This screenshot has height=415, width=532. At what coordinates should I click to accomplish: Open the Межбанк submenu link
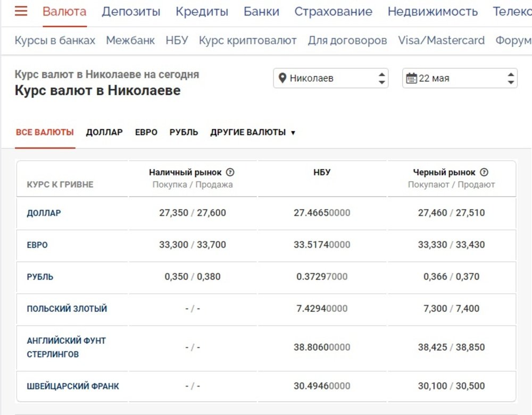(130, 40)
